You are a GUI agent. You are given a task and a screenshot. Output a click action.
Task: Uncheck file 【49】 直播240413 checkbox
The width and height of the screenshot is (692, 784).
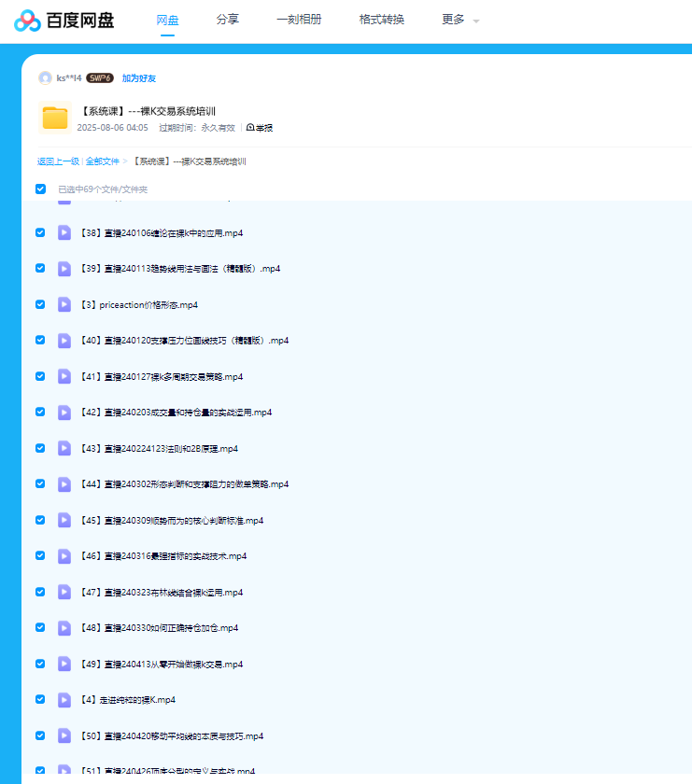40,664
